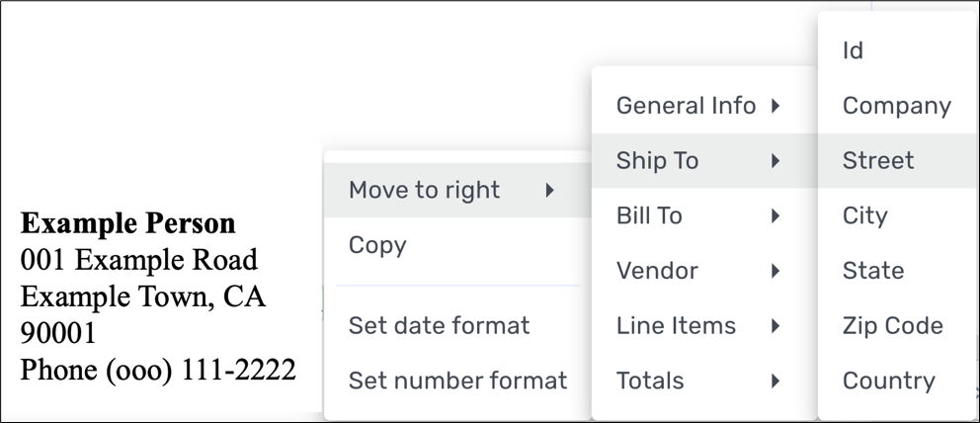This screenshot has width=980, height=423.
Task: Choose Set date format option
Action: (439, 325)
